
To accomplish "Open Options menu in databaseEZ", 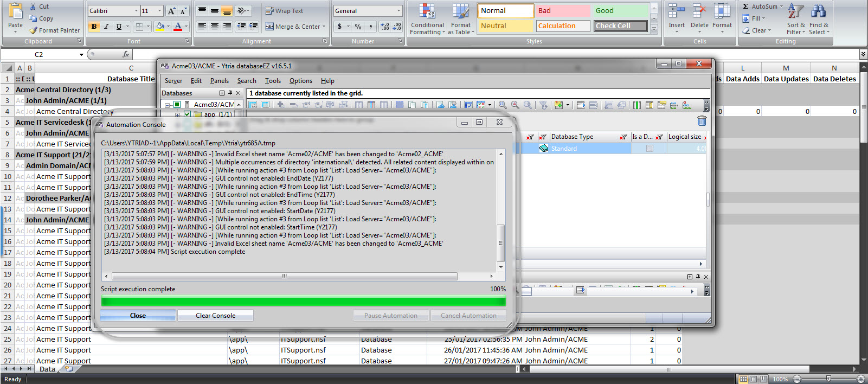I will [301, 81].
